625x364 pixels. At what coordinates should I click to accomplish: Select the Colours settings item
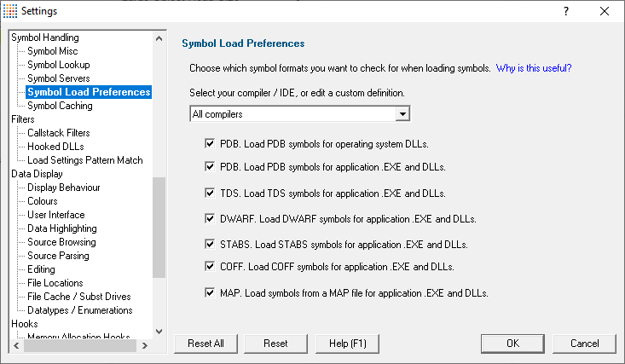click(x=43, y=201)
